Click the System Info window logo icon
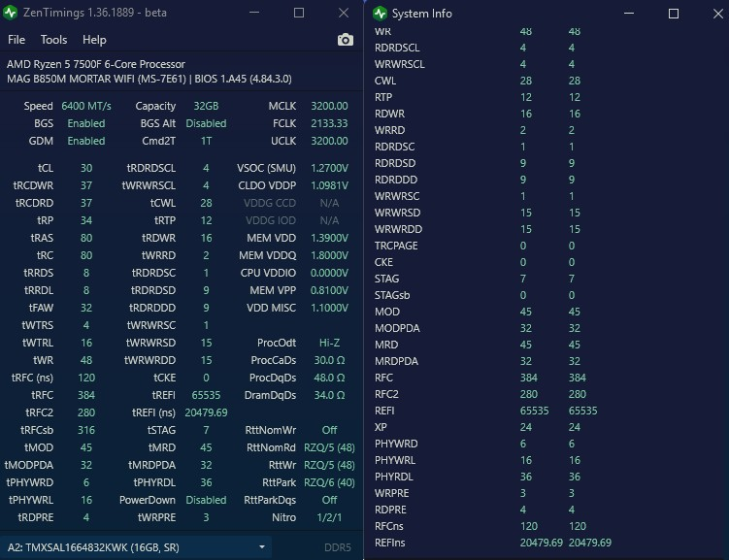Image resolution: width=729 pixels, height=560 pixels. coord(380,14)
